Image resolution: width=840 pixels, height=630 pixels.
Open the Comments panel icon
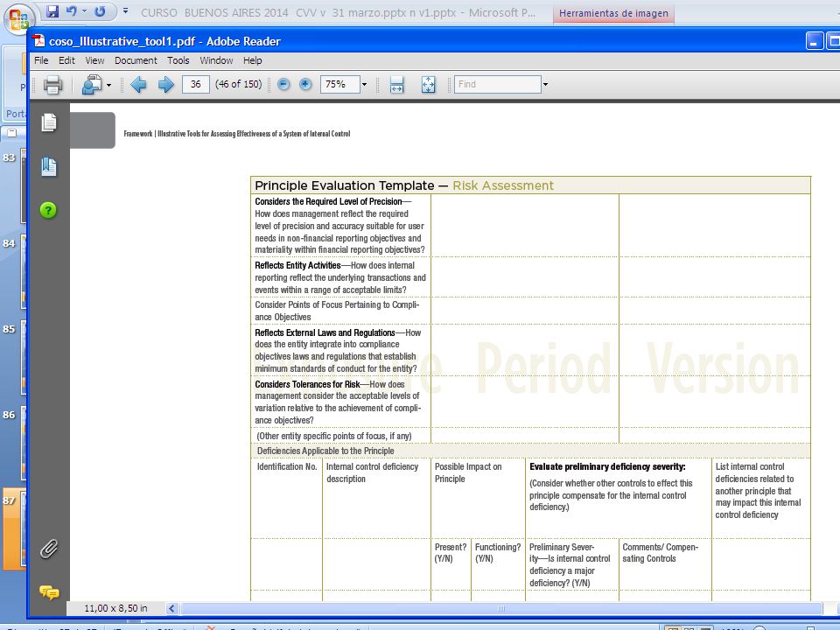[x=49, y=592]
